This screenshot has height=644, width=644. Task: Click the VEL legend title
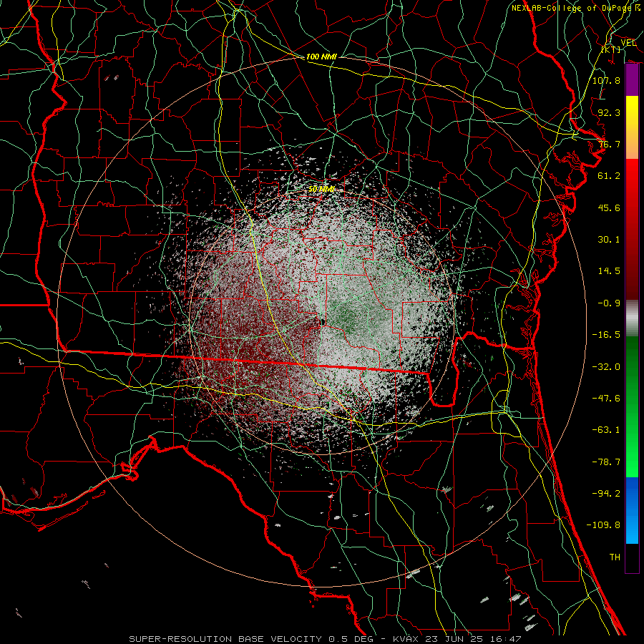[x=628, y=43]
